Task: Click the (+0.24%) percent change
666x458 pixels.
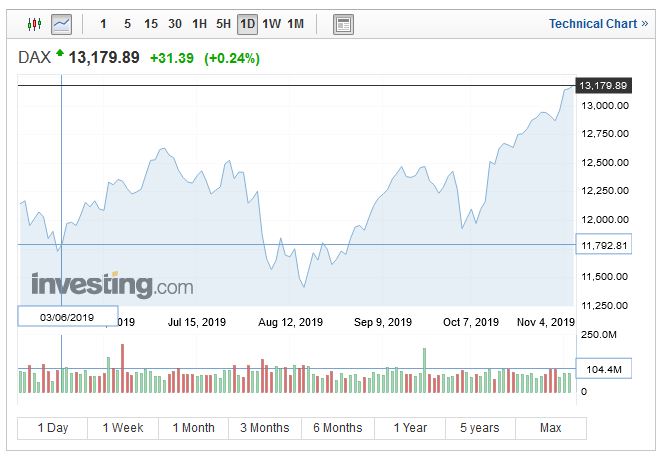Action: (232, 58)
